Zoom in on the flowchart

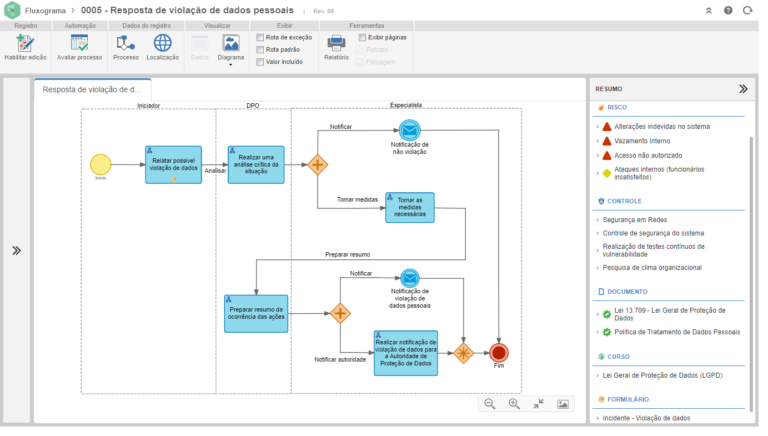tap(514, 404)
